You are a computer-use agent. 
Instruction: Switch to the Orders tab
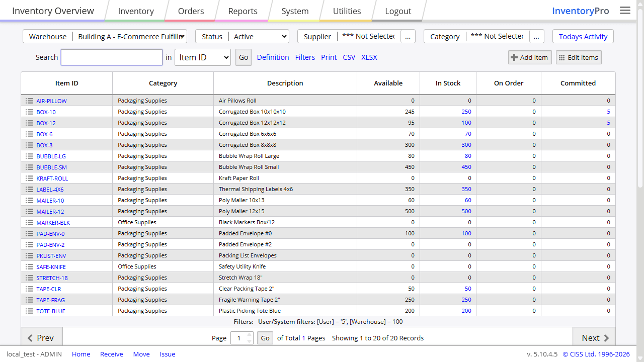coord(191,11)
